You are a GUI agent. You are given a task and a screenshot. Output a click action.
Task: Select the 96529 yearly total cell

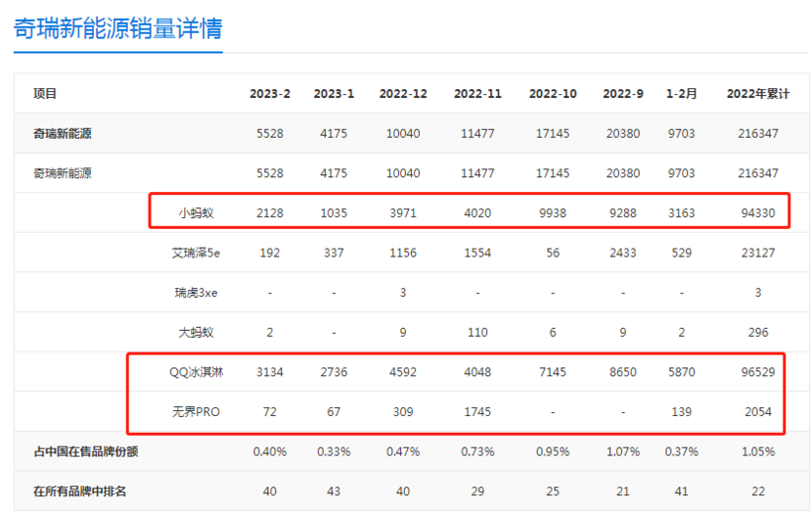[758, 372]
